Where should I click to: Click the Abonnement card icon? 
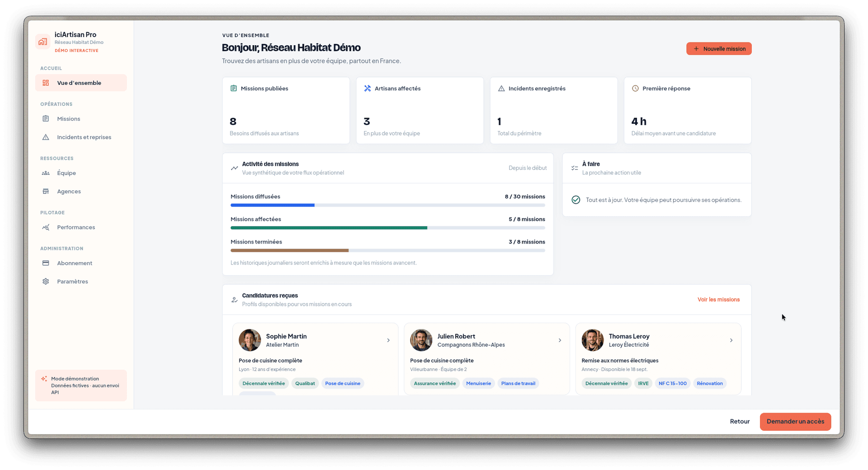coord(46,263)
